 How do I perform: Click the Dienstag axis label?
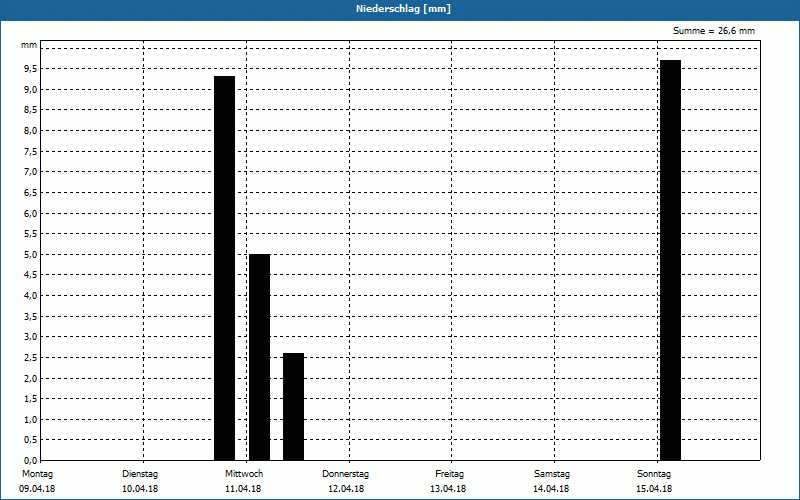click(x=140, y=474)
